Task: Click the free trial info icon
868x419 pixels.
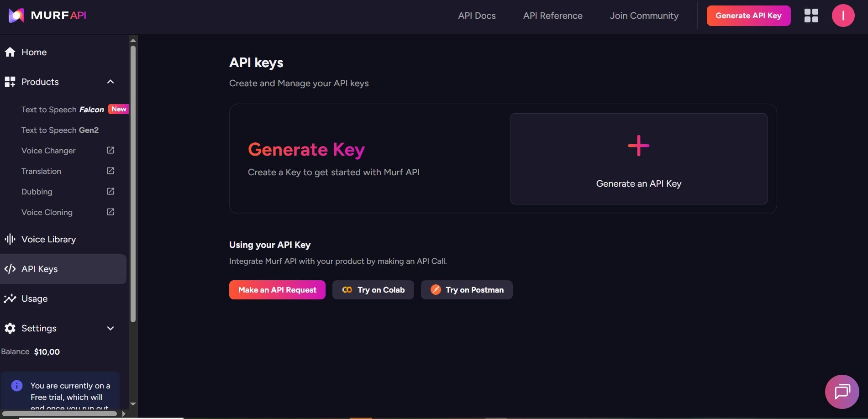Action: [17, 386]
